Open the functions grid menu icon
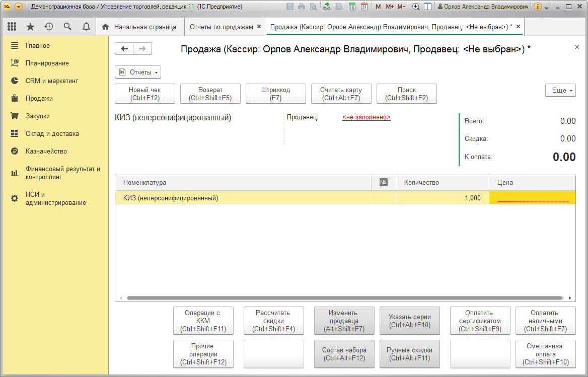588x377 pixels. [12, 27]
